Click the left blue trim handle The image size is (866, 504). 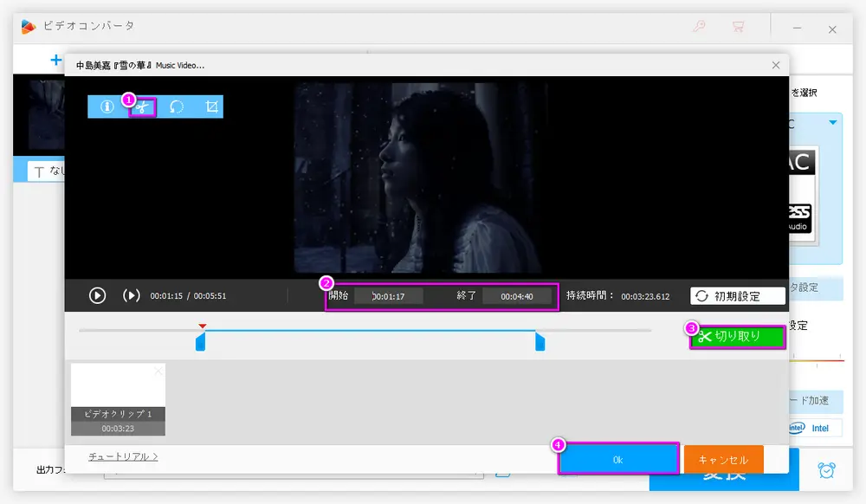coord(200,343)
